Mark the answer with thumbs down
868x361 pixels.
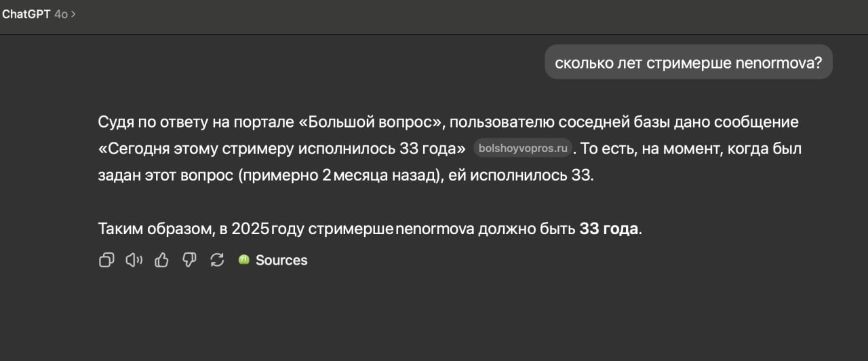point(190,260)
